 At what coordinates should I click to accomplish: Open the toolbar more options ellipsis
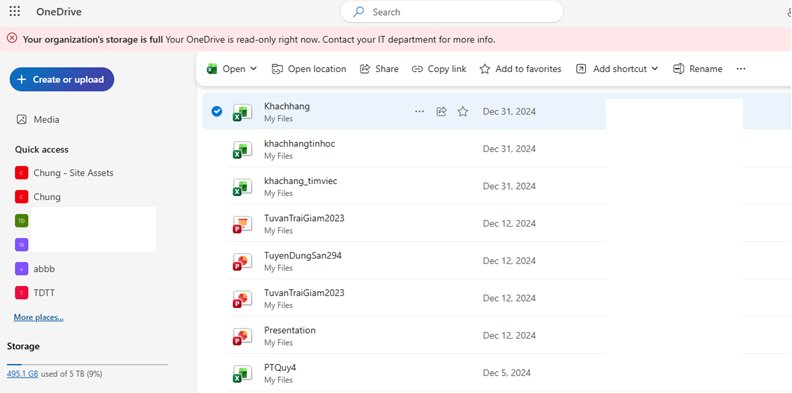click(741, 69)
